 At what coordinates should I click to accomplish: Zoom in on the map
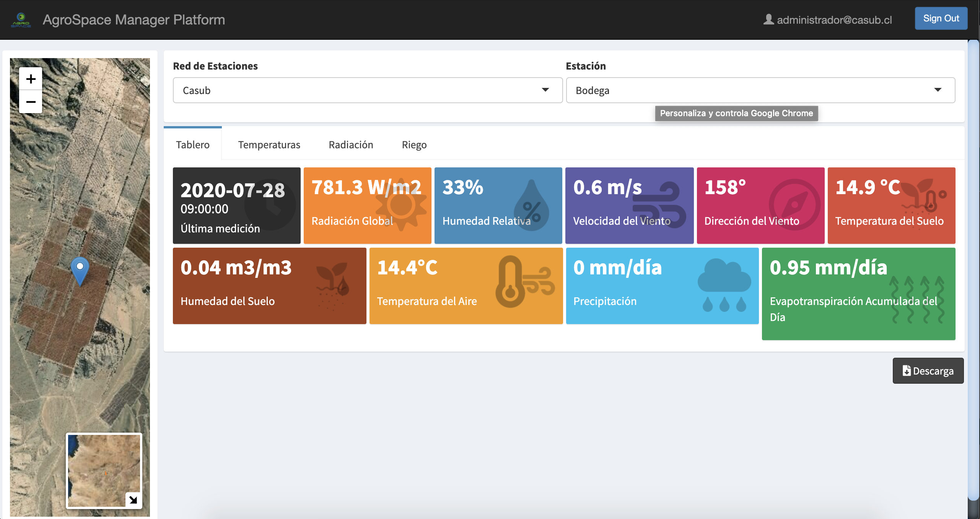pyautogui.click(x=31, y=79)
